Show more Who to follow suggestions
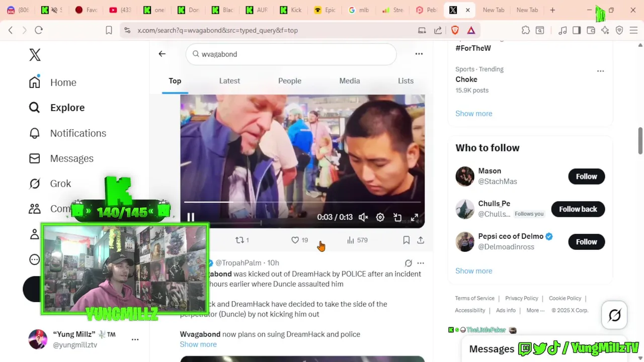This screenshot has height=362, width=644. point(474,271)
